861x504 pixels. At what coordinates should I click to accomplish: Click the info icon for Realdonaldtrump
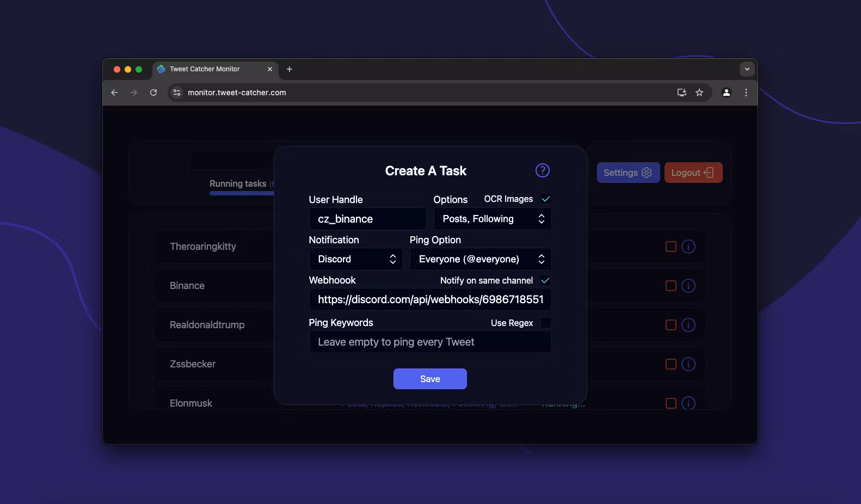(688, 325)
